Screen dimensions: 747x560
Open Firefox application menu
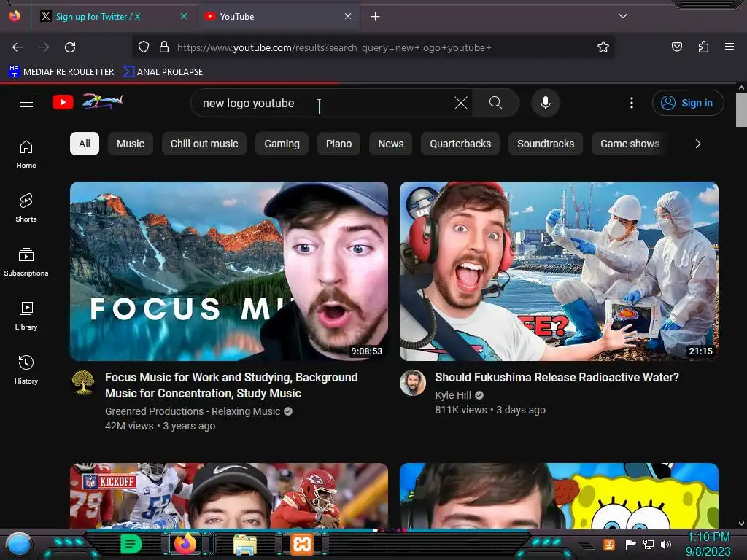(729, 47)
